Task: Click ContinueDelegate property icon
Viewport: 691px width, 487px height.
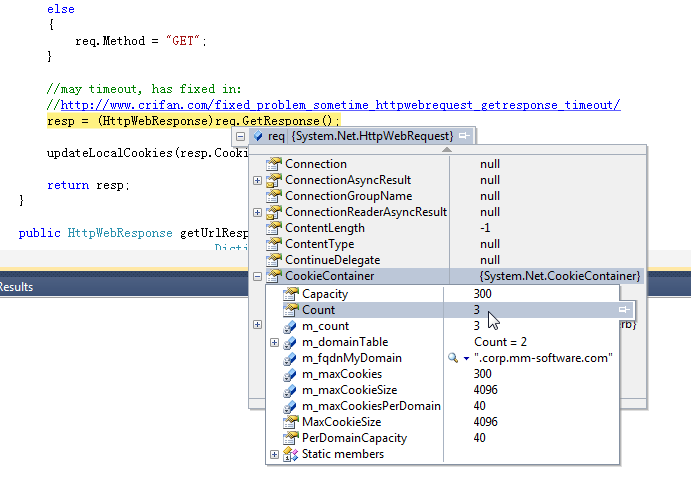Action: [x=273, y=260]
